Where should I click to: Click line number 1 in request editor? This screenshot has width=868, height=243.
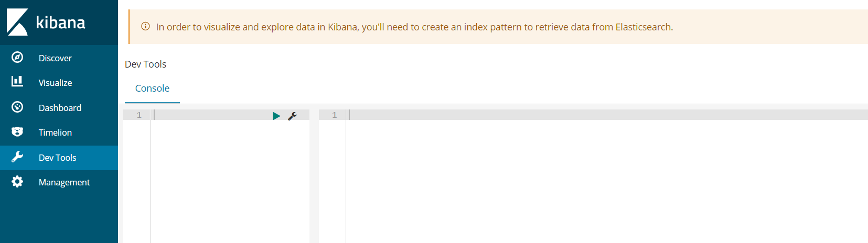pyautogui.click(x=139, y=115)
